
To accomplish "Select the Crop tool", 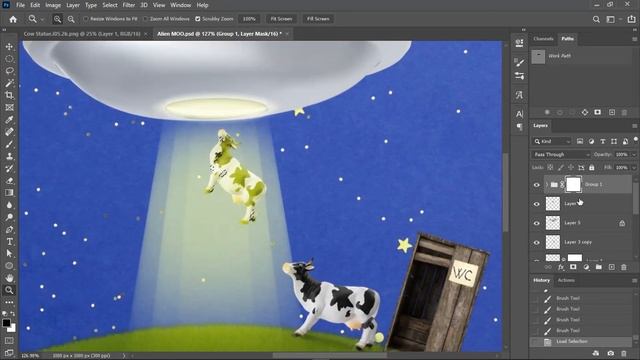I will 9,95.
